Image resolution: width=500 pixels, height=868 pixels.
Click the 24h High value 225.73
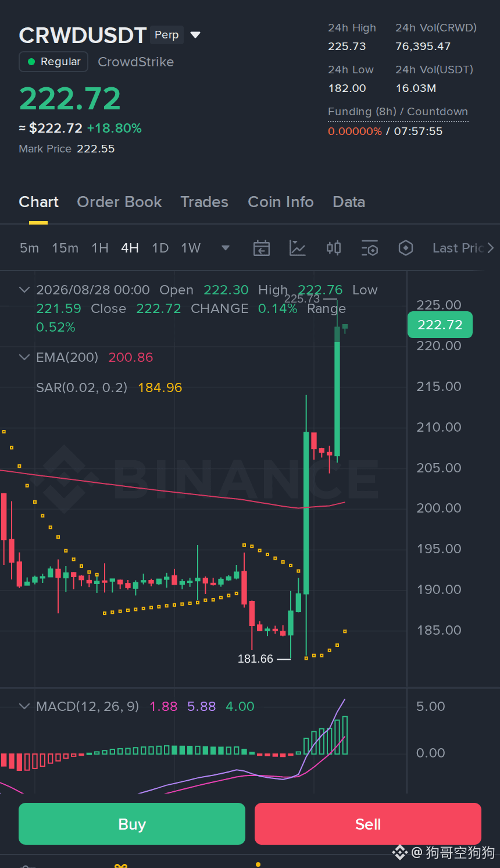347,47
